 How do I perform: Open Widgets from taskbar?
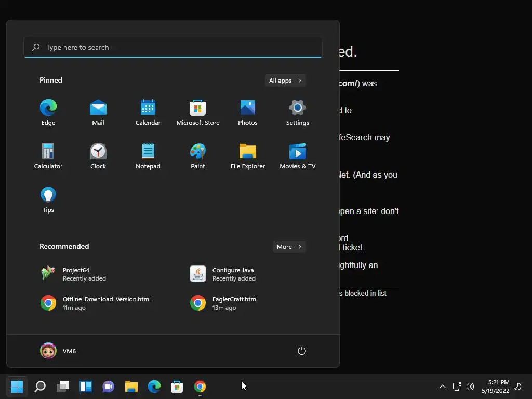(x=86, y=387)
